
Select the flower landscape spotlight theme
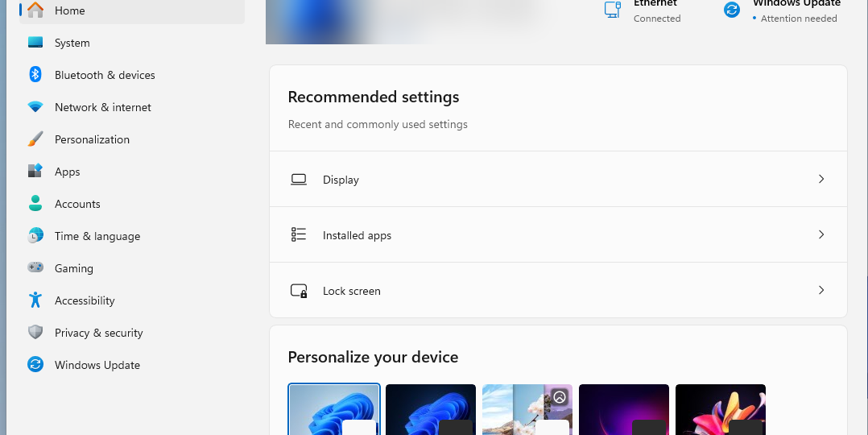click(527, 409)
